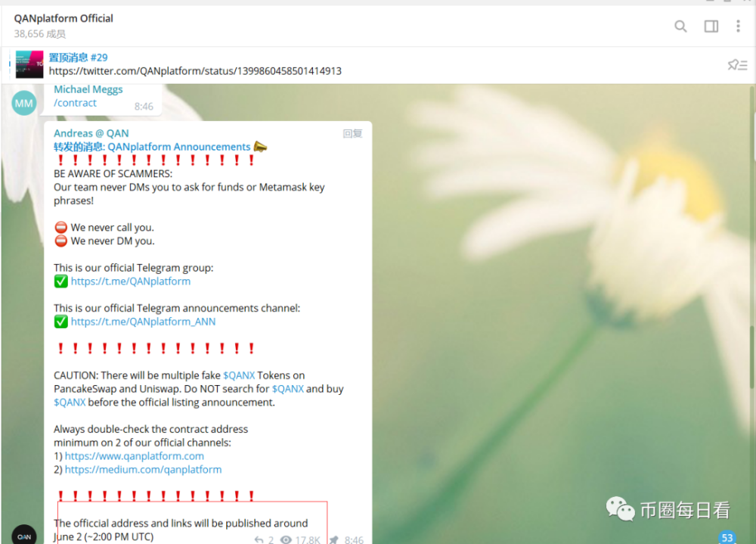
Task: Click the pin icon beside 8:46
Action: pos(334,539)
